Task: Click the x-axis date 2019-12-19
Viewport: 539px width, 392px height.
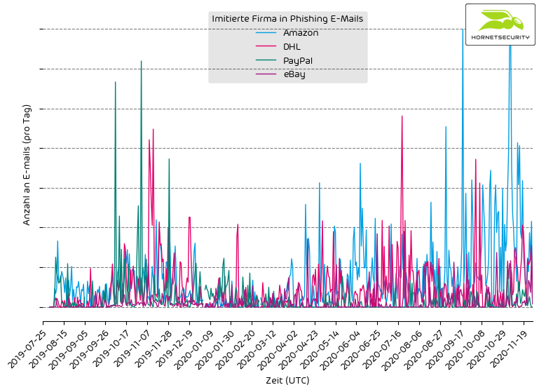Action: (x=174, y=348)
